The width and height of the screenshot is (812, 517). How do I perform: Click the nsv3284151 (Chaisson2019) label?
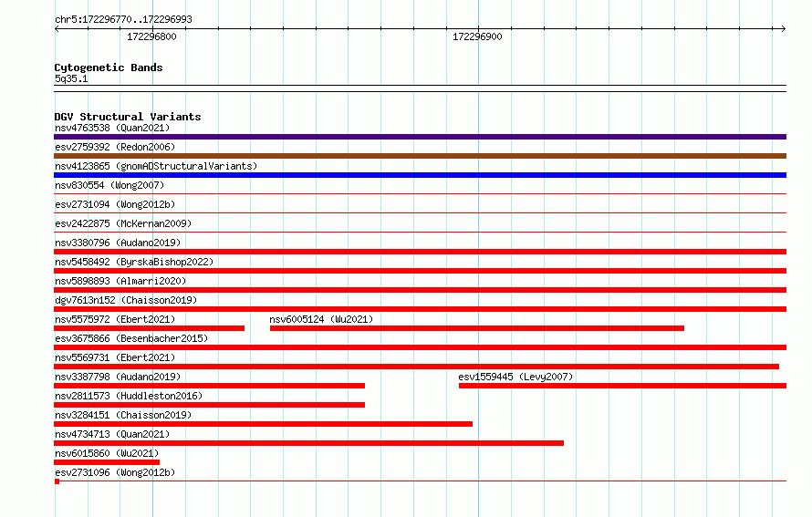point(123,415)
